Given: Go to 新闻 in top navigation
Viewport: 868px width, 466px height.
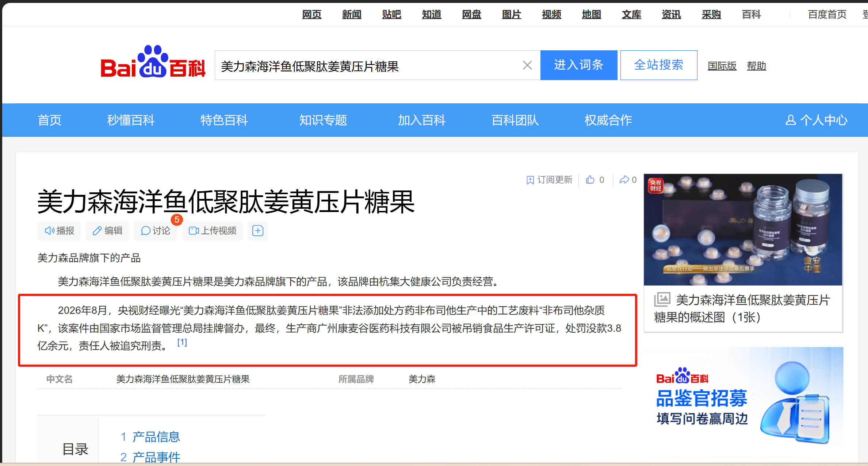Looking at the screenshot, I should [352, 15].
